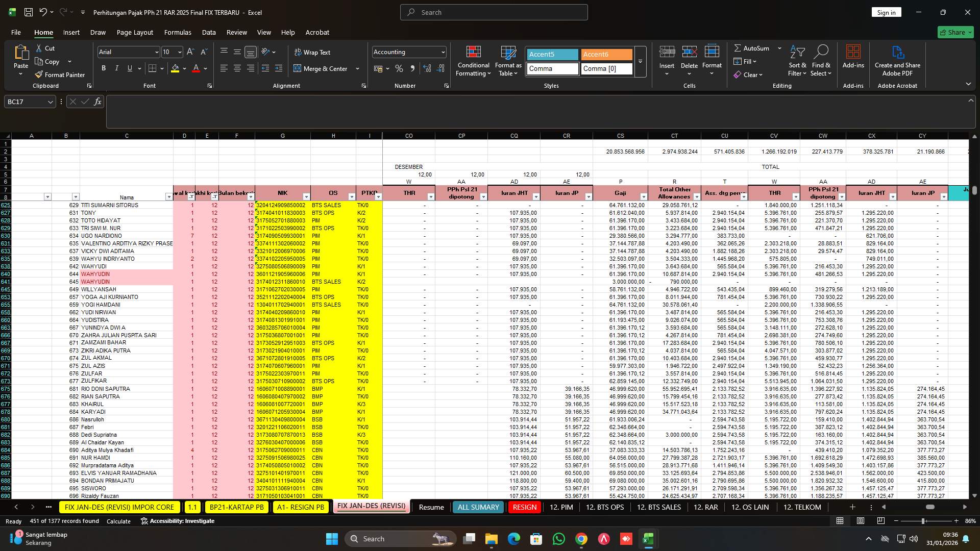Apply the Percent Style format
The image size is (980, 551).
pos(399,68)
